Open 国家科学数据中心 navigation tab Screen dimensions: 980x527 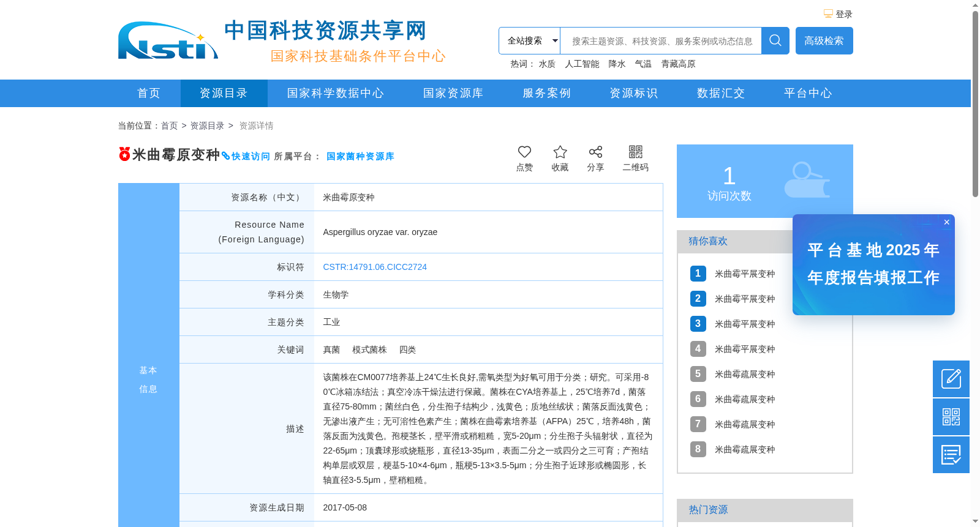click(x=336, y=93)
